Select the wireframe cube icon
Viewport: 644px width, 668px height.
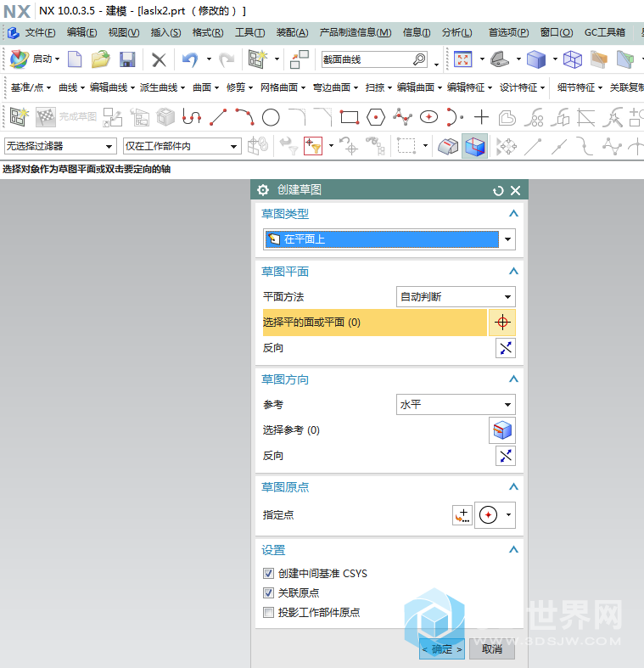tap(573, 59)
